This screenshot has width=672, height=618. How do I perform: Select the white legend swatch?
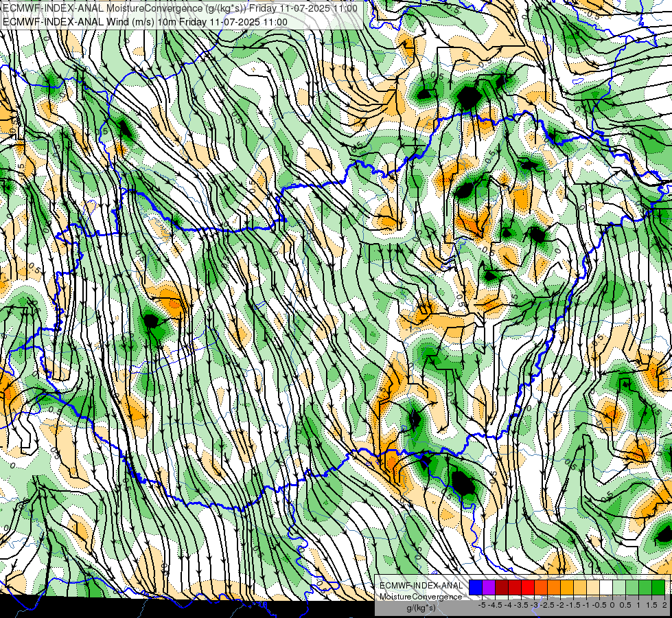606,587
